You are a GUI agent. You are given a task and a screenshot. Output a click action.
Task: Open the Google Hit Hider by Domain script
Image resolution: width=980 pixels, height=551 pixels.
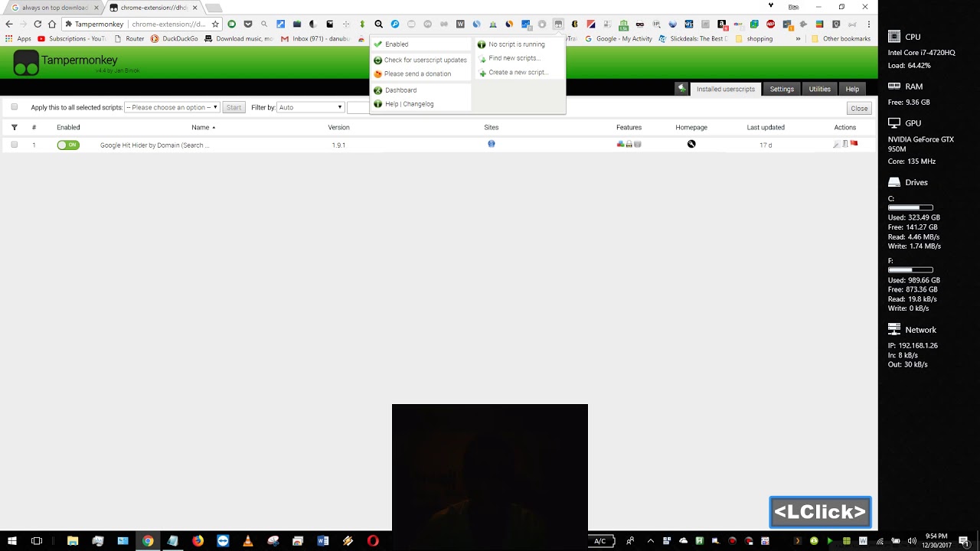tap(155, 145)
